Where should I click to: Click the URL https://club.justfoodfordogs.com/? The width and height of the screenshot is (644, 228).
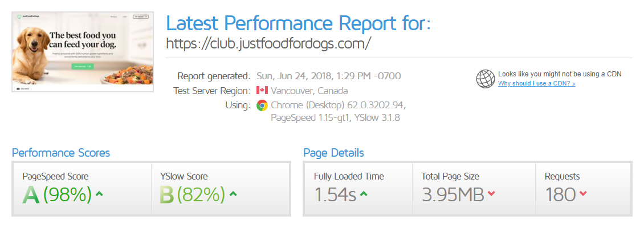click(268, 43)
